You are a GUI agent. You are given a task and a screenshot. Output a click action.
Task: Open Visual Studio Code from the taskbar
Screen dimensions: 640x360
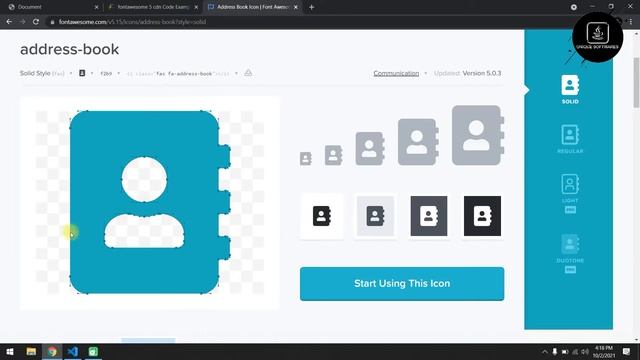(73, 351)
